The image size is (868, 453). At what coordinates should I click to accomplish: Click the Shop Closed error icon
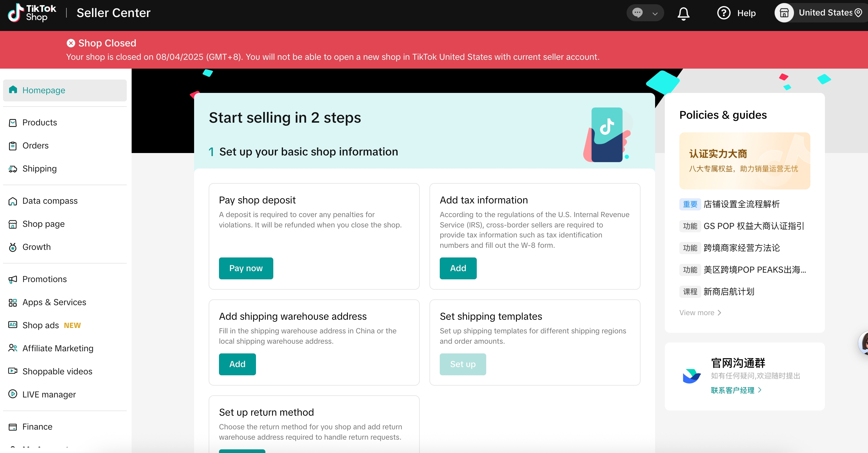coord(71,43)
